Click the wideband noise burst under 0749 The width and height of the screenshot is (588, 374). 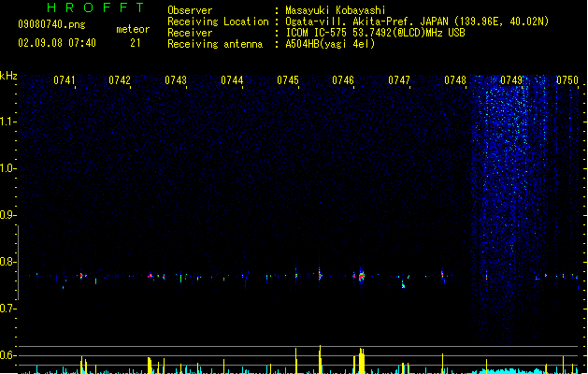pos(509,209)
